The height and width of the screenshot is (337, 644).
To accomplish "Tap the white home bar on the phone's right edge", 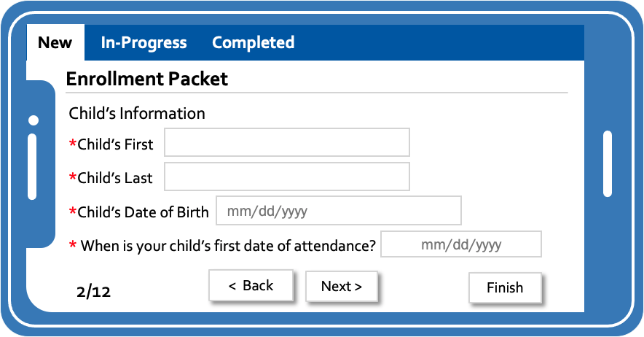I will point(608,164).
